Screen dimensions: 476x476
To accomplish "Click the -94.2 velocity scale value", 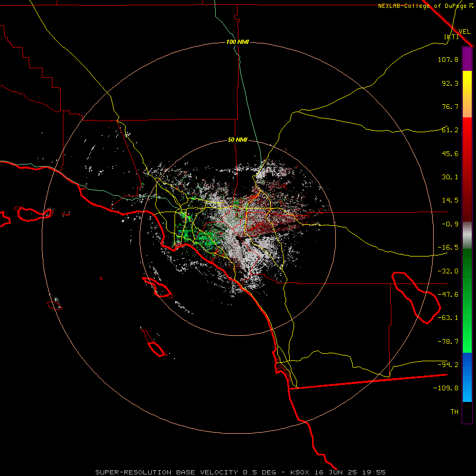I will coord(448,364).
